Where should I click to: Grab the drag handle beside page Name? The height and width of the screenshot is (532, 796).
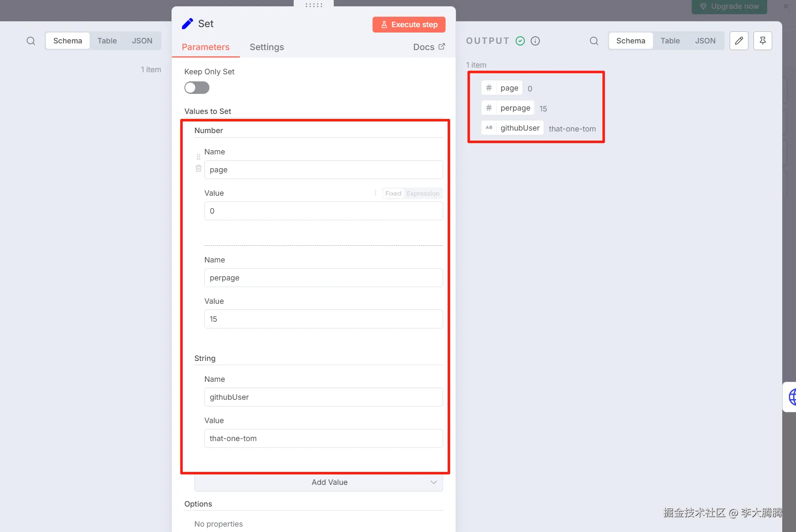[x=199, y=157]
